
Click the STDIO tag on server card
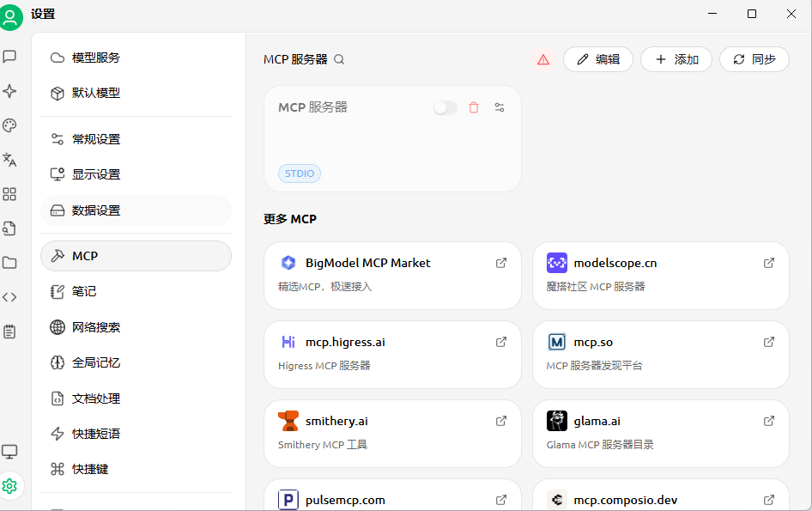click(300, 173)
